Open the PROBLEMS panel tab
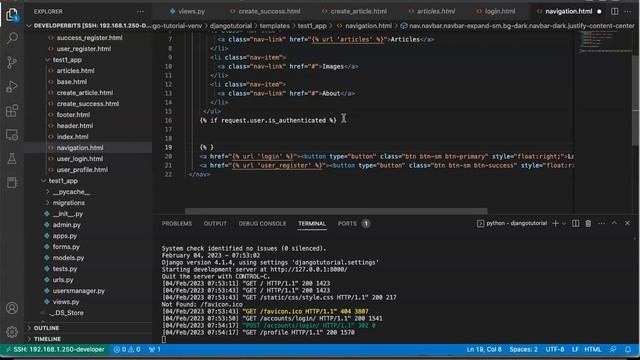The width and height of the screenshot is (640, 360). coord(177,224)
